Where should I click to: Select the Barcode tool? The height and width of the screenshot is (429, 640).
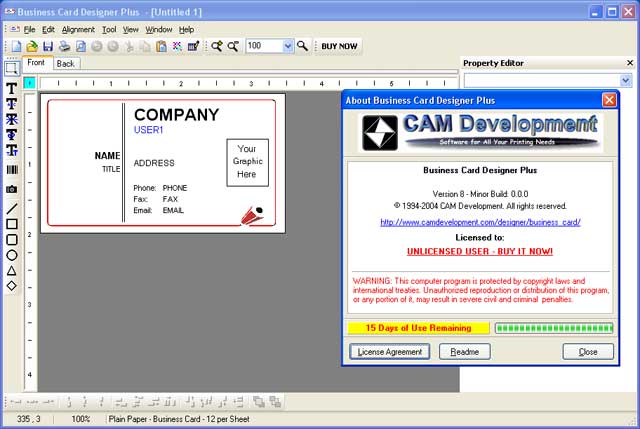[x=11, y=169]
